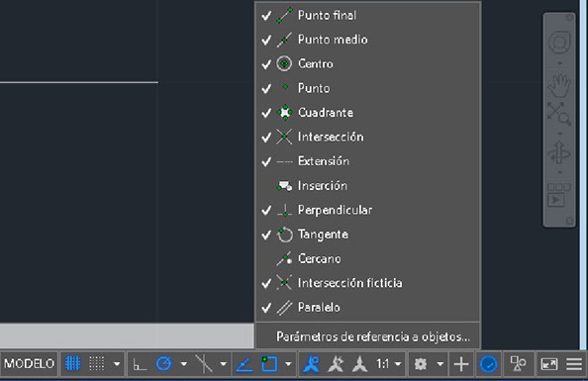The width and height of the screenshot is (588, 381).
Task: Toggle the drawing grid display icon
Action: coord(72,364)
